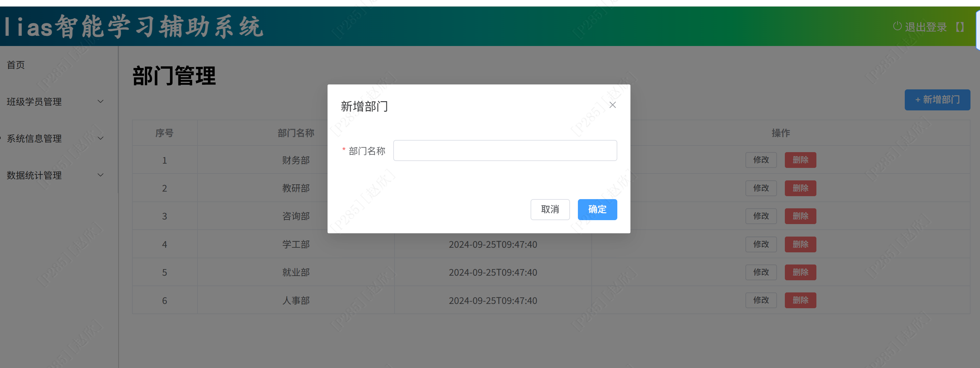The width and height of the screenshot is (980, 368).
Task: Click 修改 for 咨询部 row
Action: 761,216
